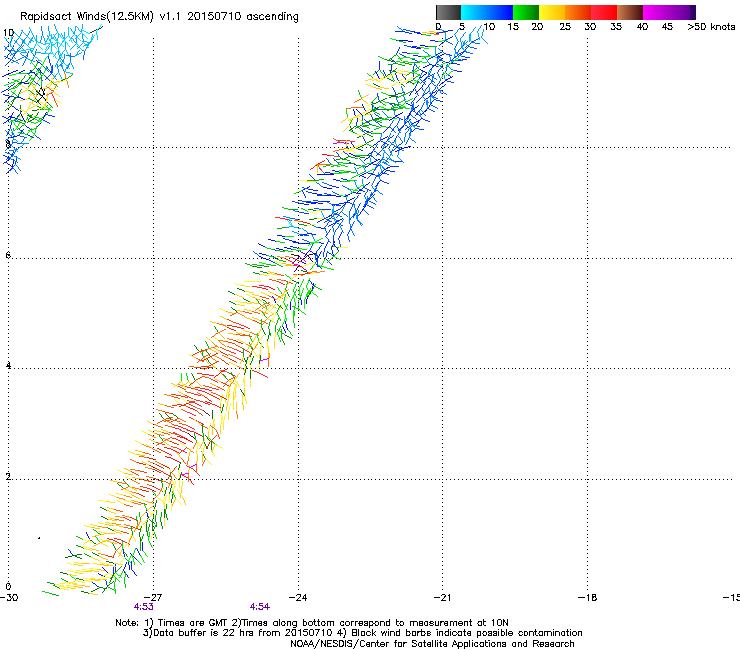Viewport: 740px width, 650px height.
Task: Click the orange 25-30 knots color swatch
Action: click(578, 12)
